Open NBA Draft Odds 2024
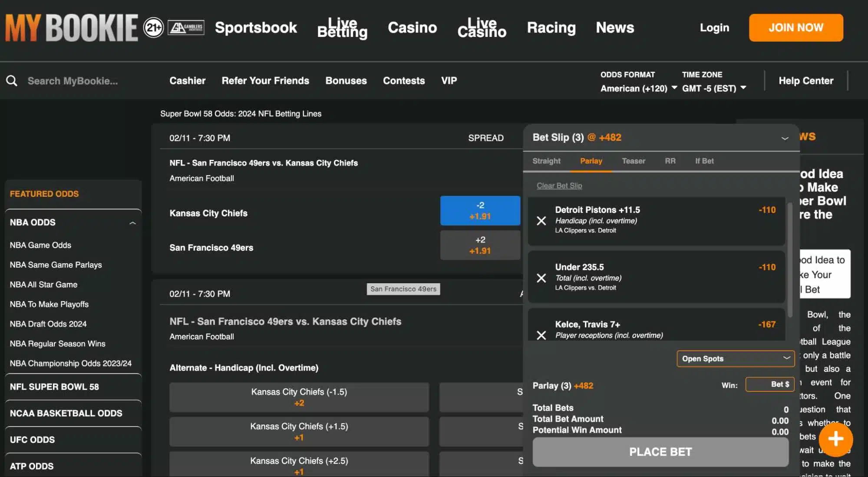 tap(48, 324)
